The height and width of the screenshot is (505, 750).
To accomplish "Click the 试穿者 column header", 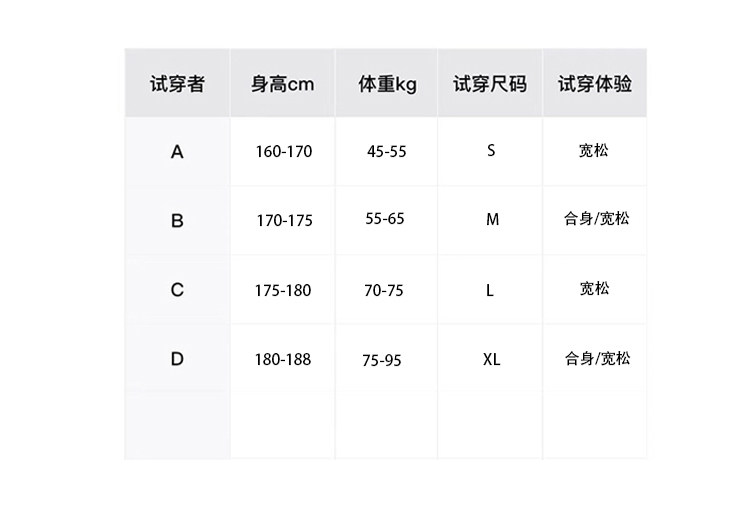I will point(177,84).
